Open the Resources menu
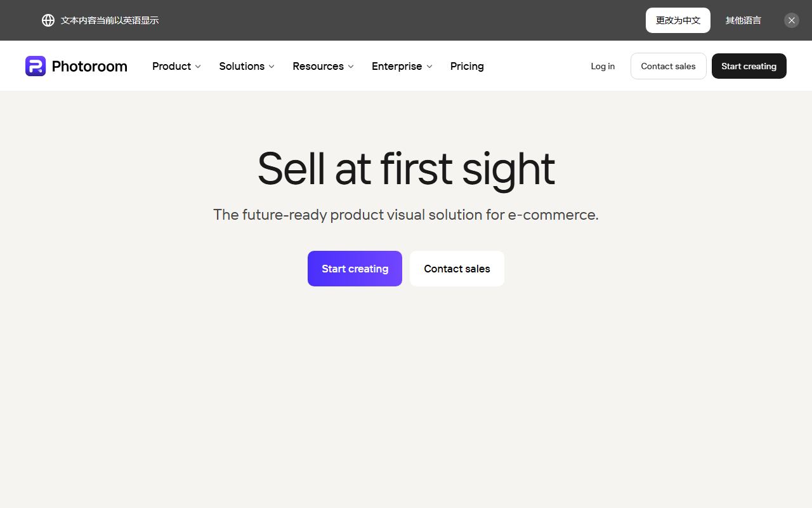The image size is (812, 508). tap(324, 66)
